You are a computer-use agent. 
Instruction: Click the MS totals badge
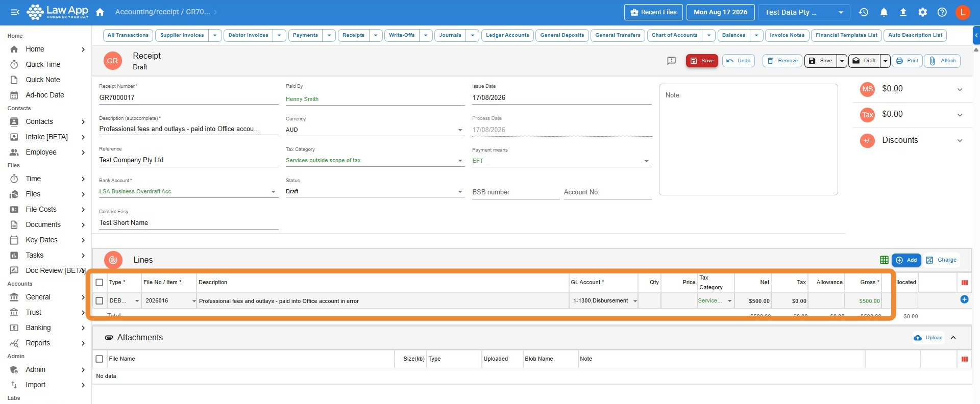[x=867, y=89]
